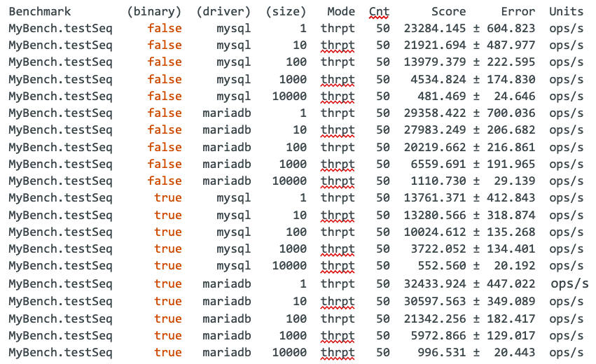Select the score 4534.824
Screen dimensions: 596x364
coord(438,79)
